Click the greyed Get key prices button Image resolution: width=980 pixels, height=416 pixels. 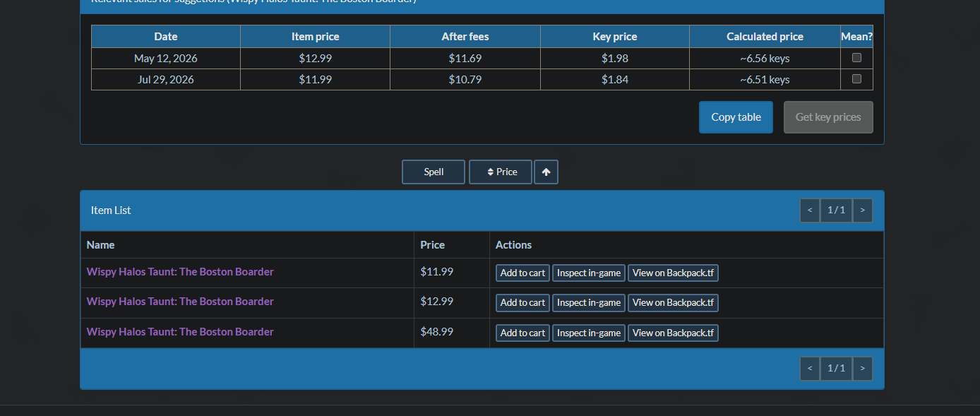point(828,117)
